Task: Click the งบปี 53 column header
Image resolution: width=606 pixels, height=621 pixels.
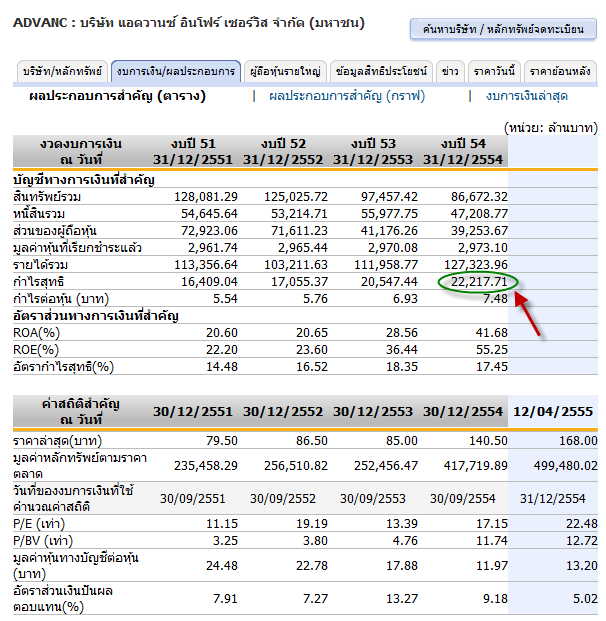Action: pos(373,151)
